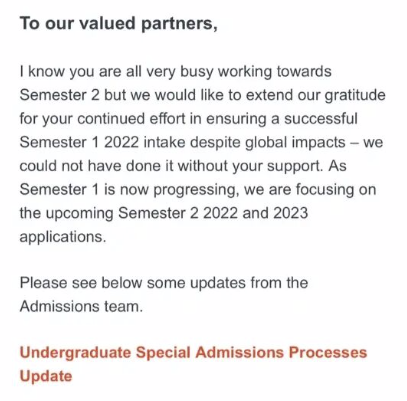Select the word "progressing,"
The height and width of the screenshot is (401, 407).
click(x=196, y=190)
